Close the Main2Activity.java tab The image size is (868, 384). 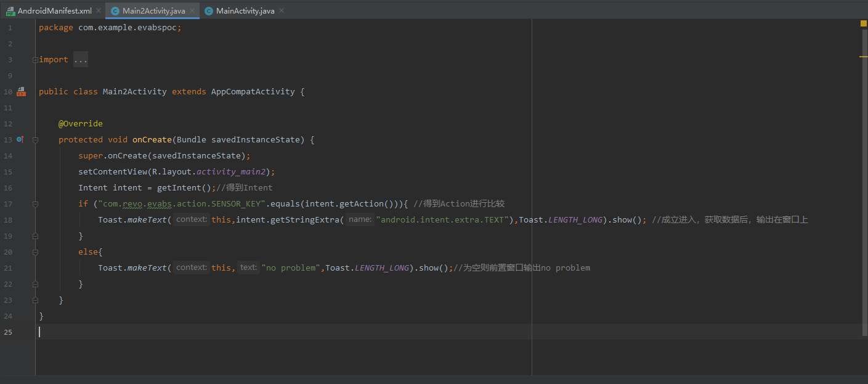192,11
